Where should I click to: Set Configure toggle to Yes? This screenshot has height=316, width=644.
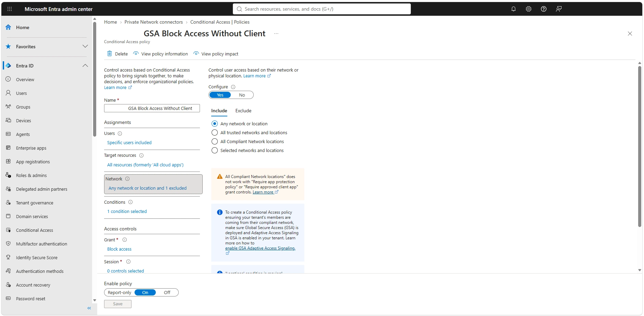pyautogui.click(x=220, y=95)
